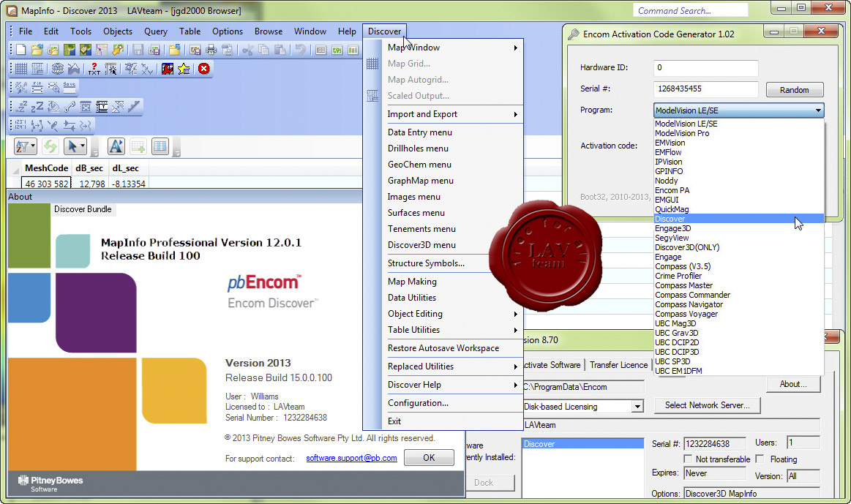Screen dimensions: 851x504
Task: Click the 46 303 582 table cell
Action: coord(46,184)
